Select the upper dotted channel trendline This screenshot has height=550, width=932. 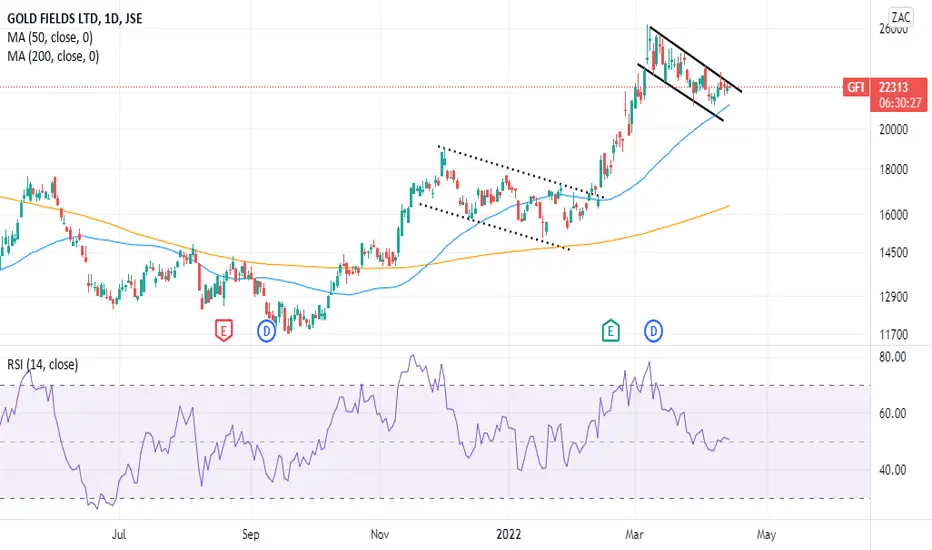[x=522, y=172]
